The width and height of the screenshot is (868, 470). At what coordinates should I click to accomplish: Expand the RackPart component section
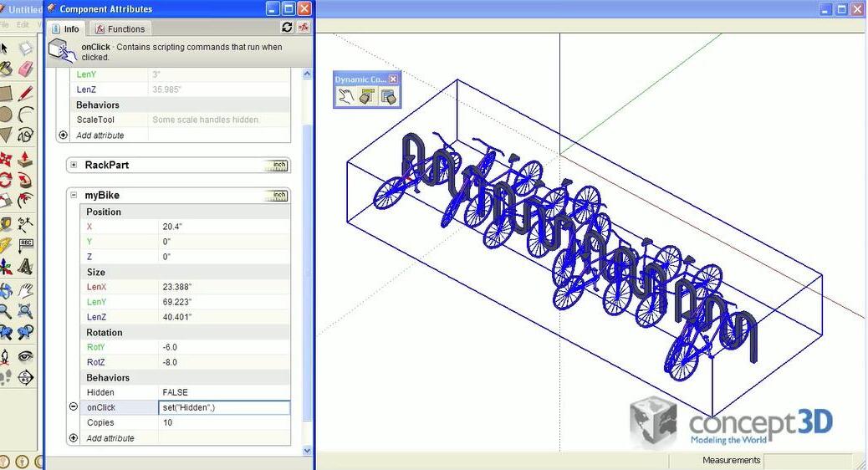[74, 166]
